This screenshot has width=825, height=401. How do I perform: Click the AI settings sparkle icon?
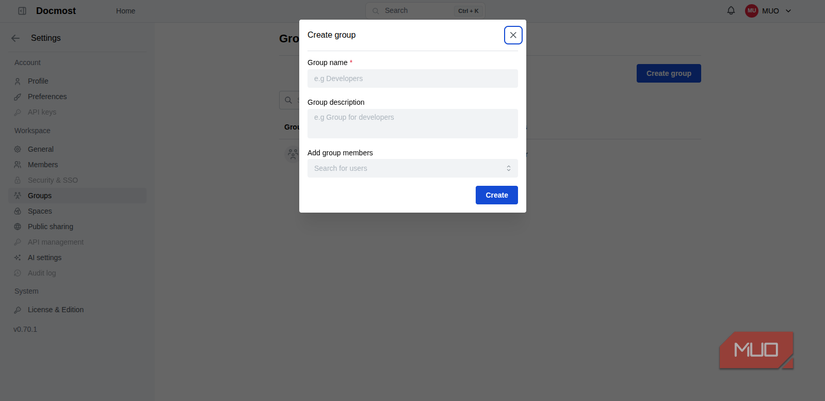(x=17, y=258)
